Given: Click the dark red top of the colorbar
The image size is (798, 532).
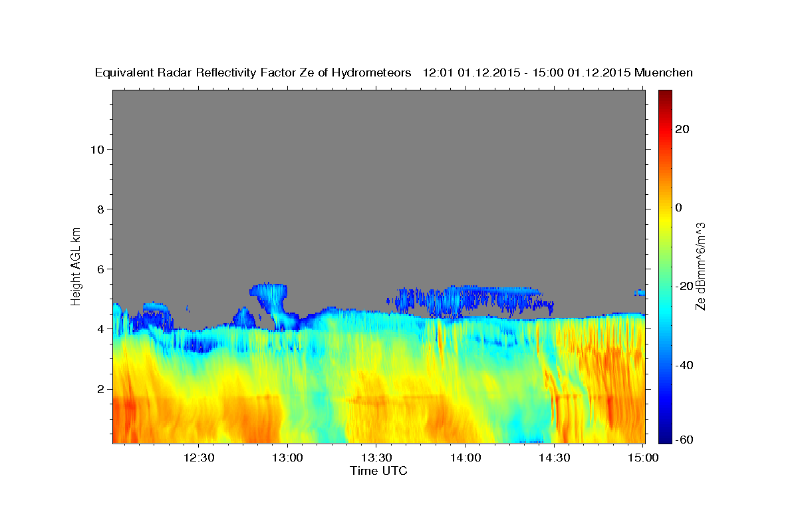Looking at the screenshot, I should [x=664, y=94].
